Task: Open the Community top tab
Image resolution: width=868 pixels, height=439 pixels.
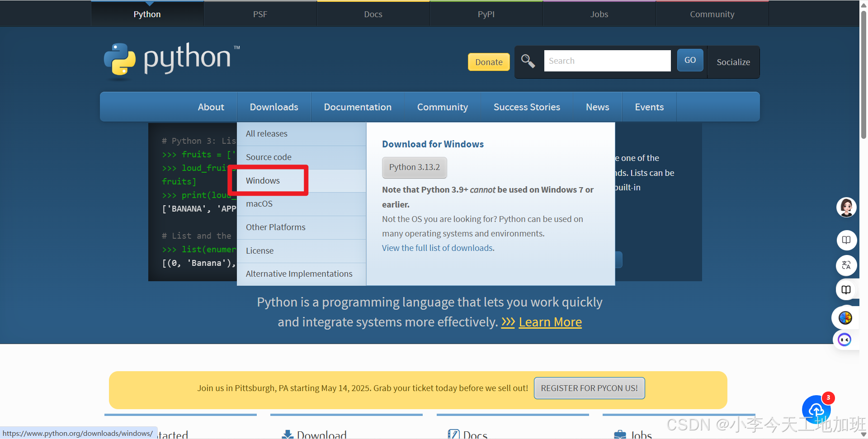Action: [712, 14]
